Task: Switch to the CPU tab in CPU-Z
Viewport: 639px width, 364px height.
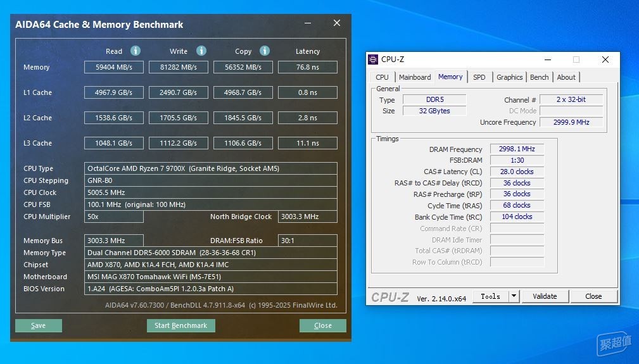Action: pos(382,77)
